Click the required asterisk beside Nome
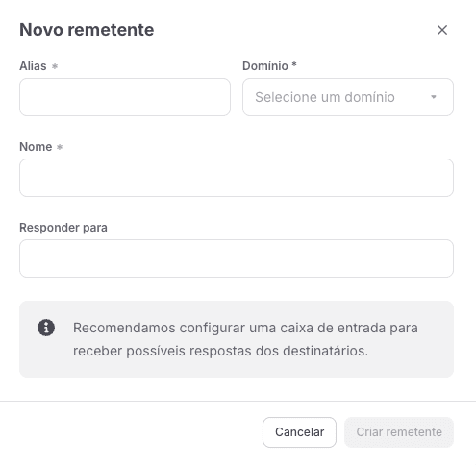The height and width of the screenshot is (465, 476). point(60,147)
